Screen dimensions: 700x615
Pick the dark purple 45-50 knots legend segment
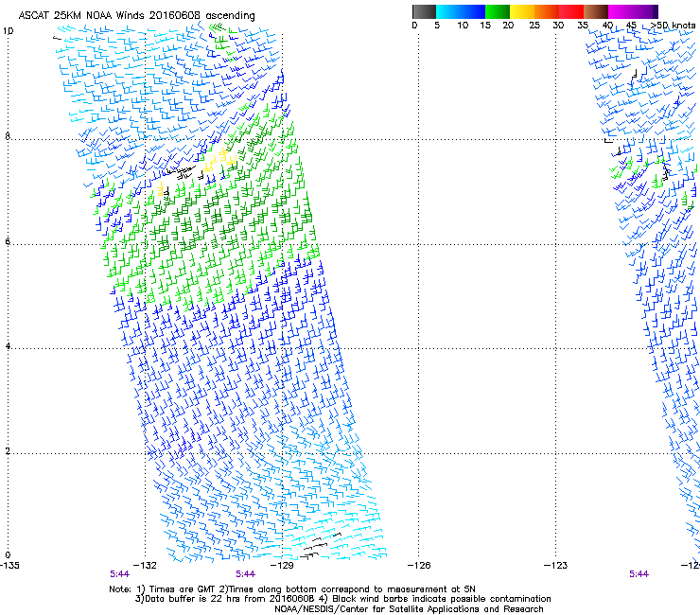pyautogui.click(x=645, y=11)
